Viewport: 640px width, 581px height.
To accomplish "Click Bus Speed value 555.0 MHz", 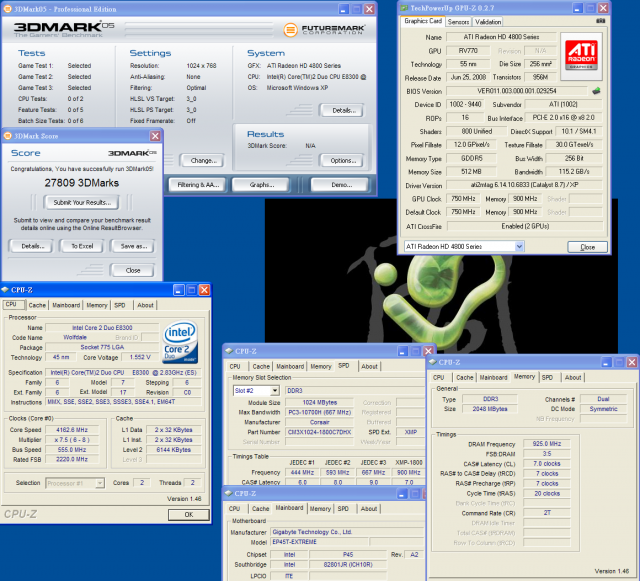I will [72, 450].
